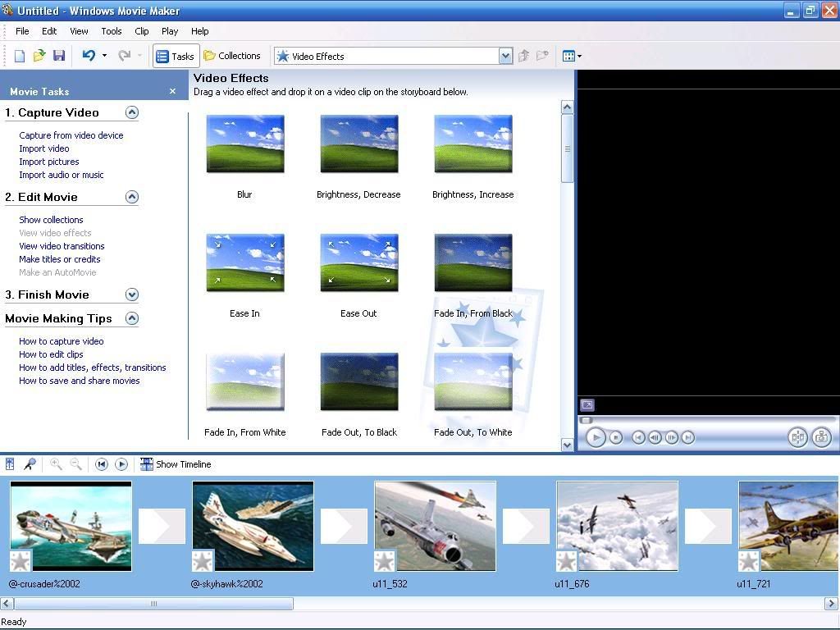840x630 pixels.
Task: Click Make titles or credits link
Action: (59, 259)
